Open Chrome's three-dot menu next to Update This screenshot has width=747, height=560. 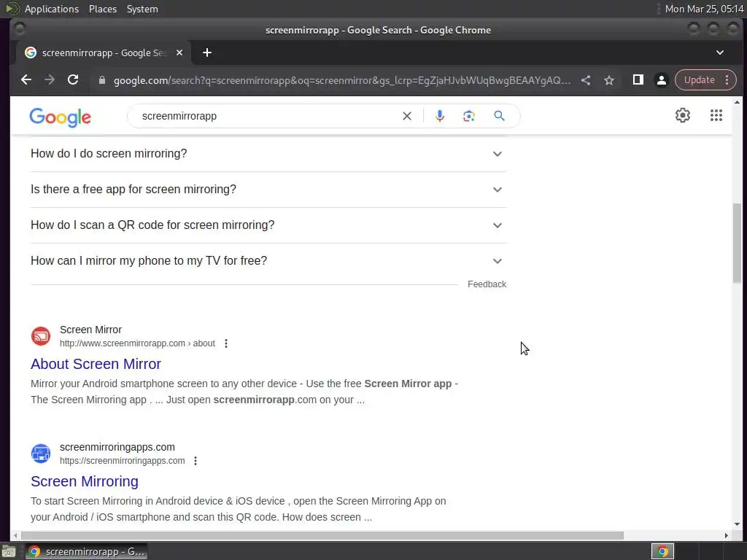(x=727, y=80)
